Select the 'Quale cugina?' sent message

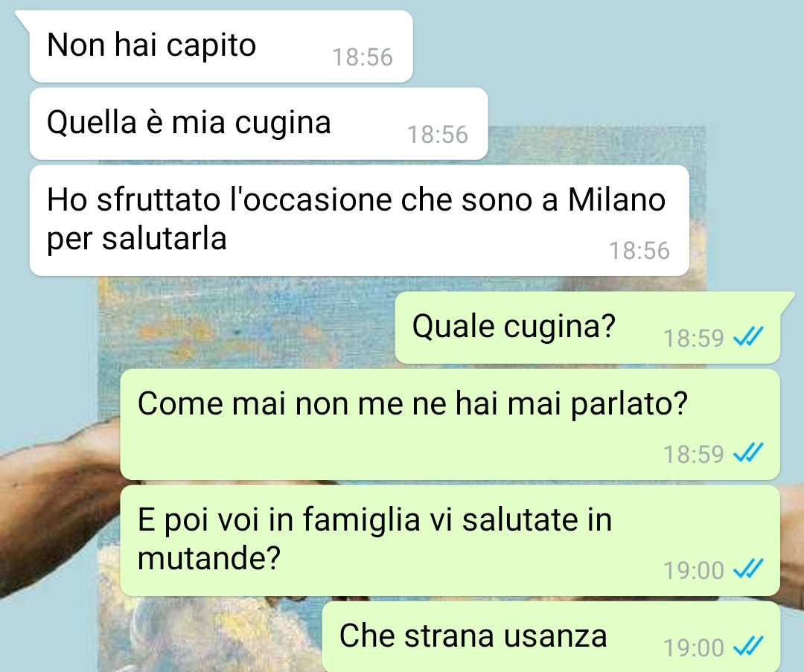click(x=587, y=327)
